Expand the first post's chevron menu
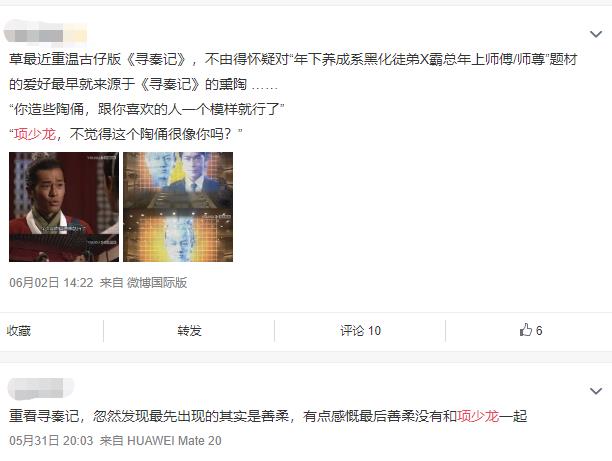The image size is (612, 461). [x=596, y=34]
